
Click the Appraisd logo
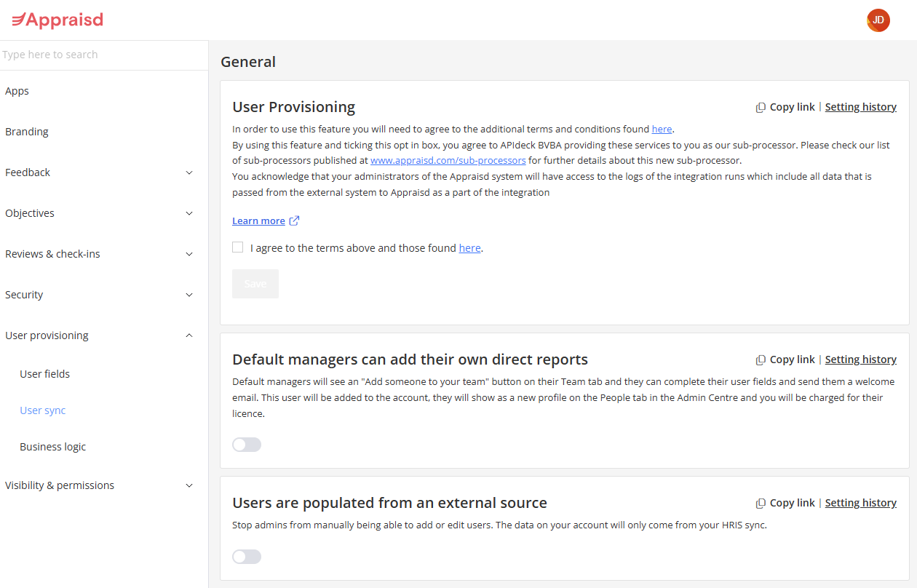tap(57, 20)
